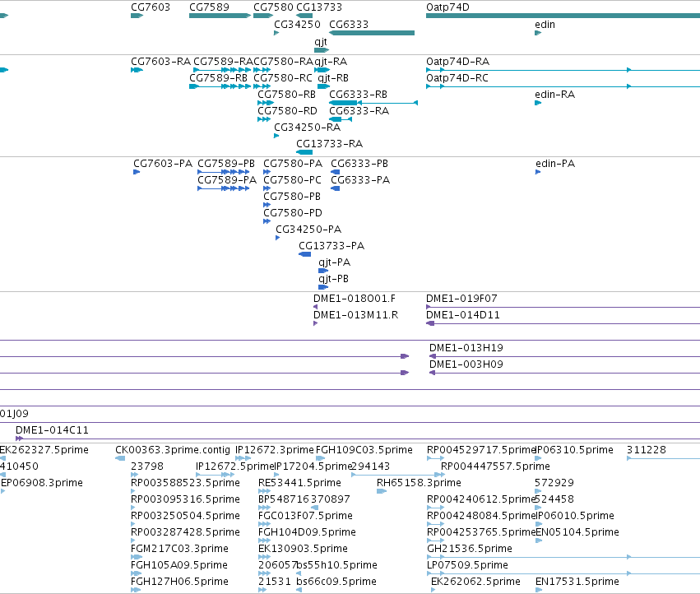Select EST LP07509.5prime label

467,565
